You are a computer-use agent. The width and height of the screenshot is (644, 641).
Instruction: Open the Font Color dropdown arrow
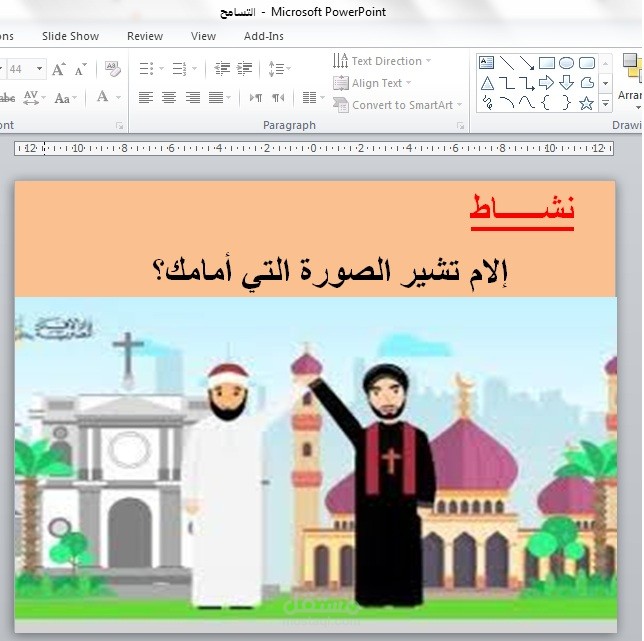pos(119,98)
